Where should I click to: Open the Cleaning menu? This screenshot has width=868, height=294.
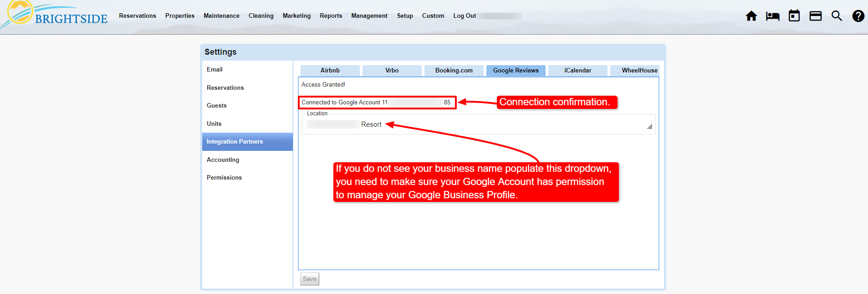pos(261,15)
